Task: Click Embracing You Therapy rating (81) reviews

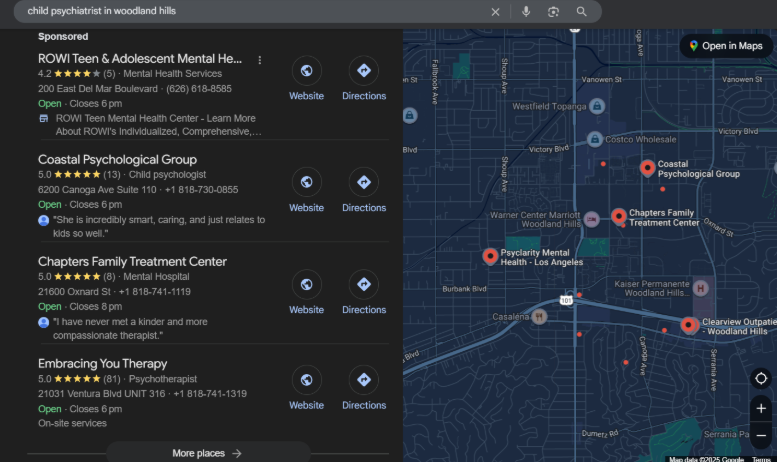Action: 111,379
